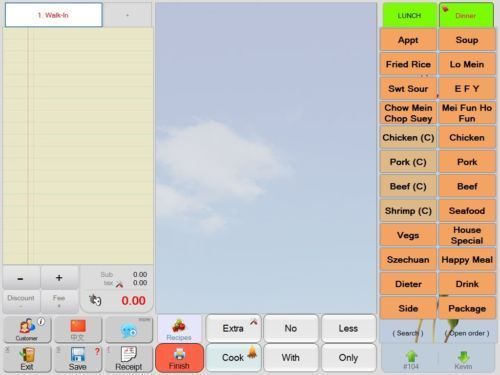Image resolution: width=500 pixels, height=375 pixels.
Task: Open the chat bubble note button
Action: coord(129,330)
